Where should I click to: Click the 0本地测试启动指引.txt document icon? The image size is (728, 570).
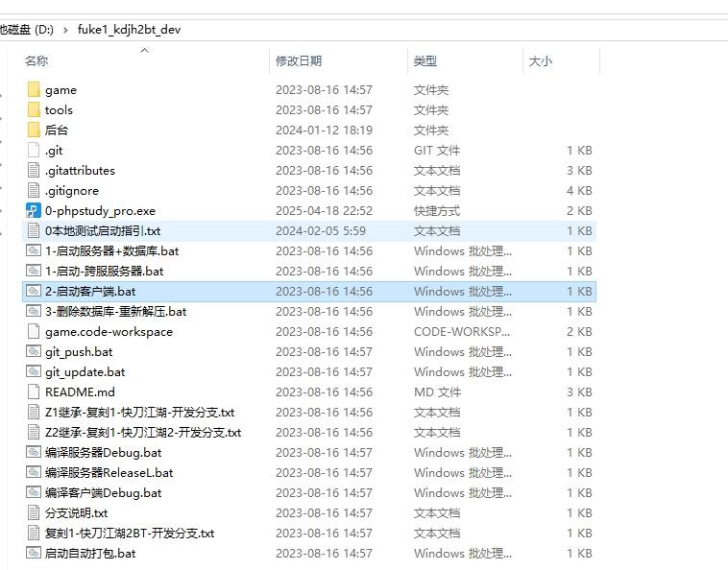[34, 230]
